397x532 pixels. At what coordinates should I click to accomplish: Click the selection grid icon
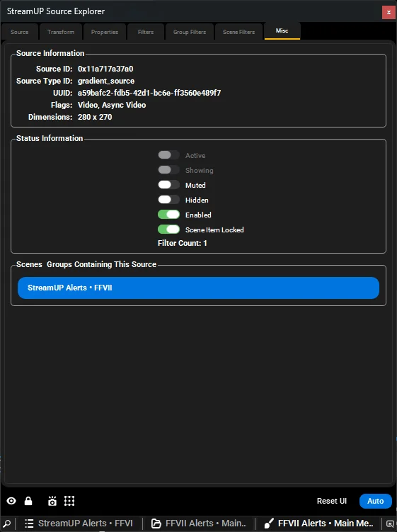click(69, 501)
